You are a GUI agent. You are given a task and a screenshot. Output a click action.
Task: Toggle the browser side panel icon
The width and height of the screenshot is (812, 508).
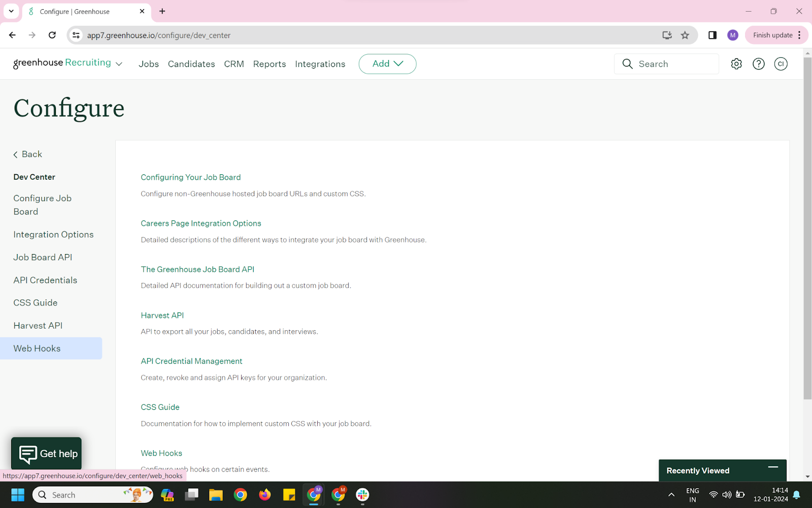pos(713,35)
